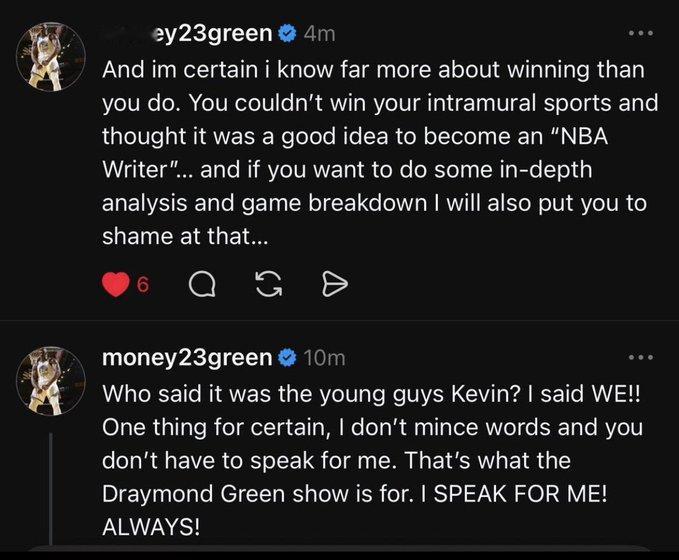
Task: Share post using the paper plane icon
Action: [335, 285]
